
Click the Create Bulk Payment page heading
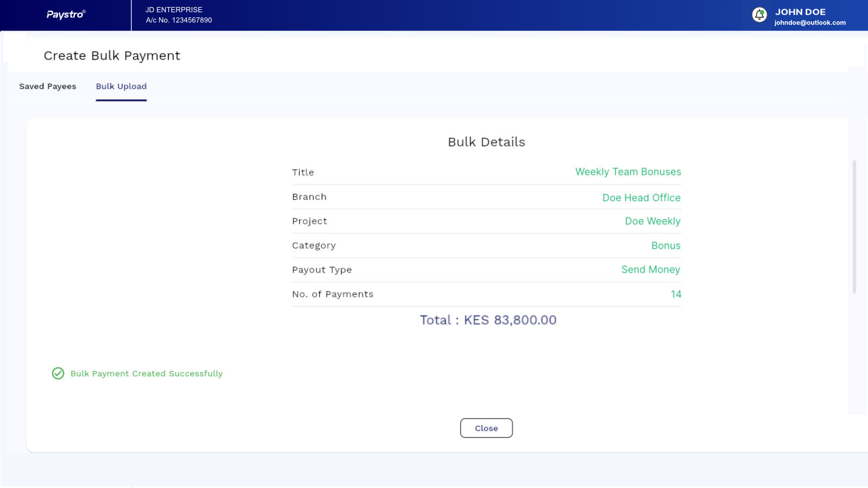point(112,56)
